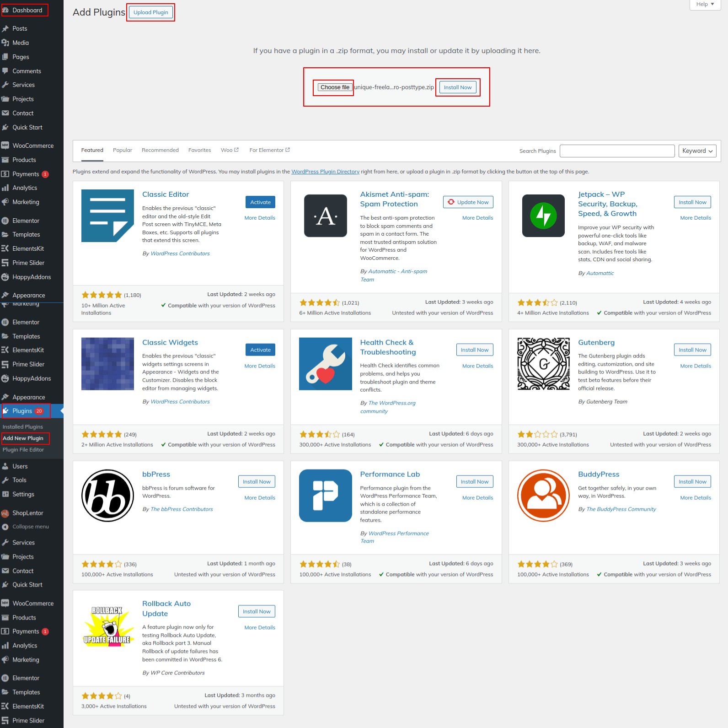Click the Akismet plugin logo

coord(325,216)
